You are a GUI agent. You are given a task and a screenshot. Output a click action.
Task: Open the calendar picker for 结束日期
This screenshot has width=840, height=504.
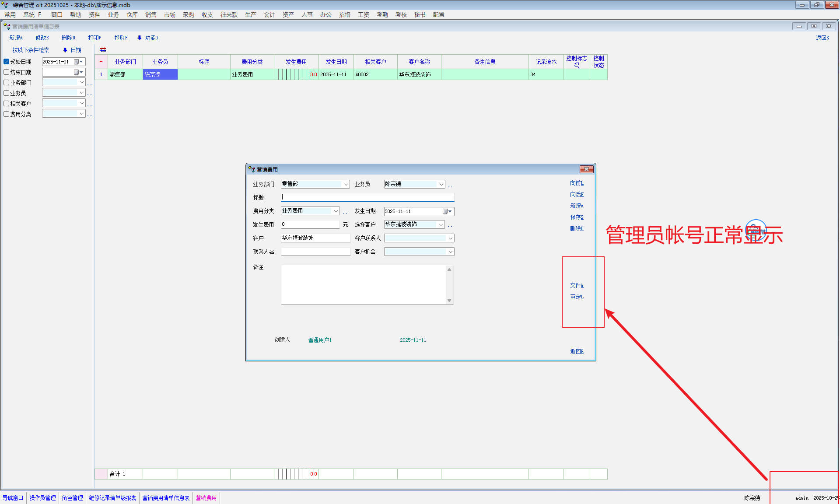pyautogui.click(x=78, y=72)
